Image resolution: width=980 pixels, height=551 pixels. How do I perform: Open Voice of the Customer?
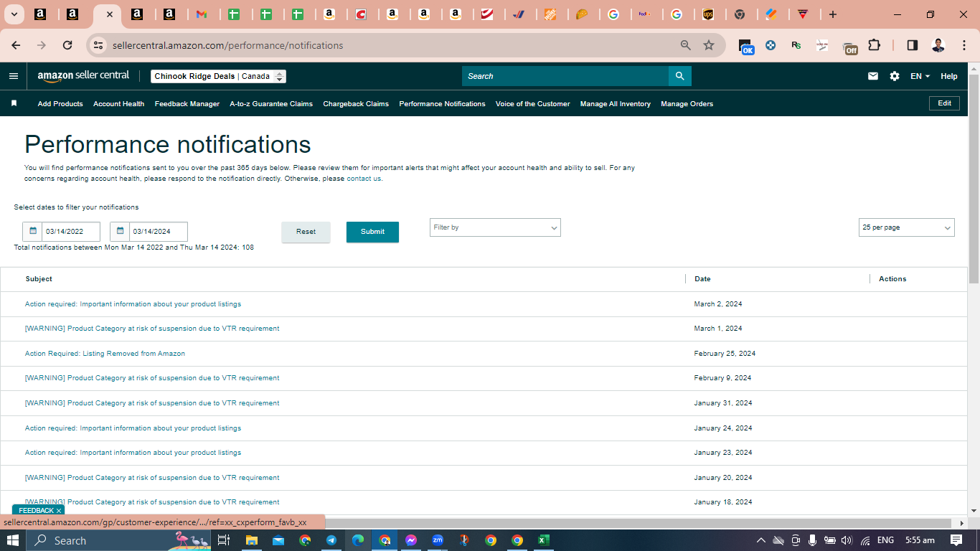click(x=532, y=104)
